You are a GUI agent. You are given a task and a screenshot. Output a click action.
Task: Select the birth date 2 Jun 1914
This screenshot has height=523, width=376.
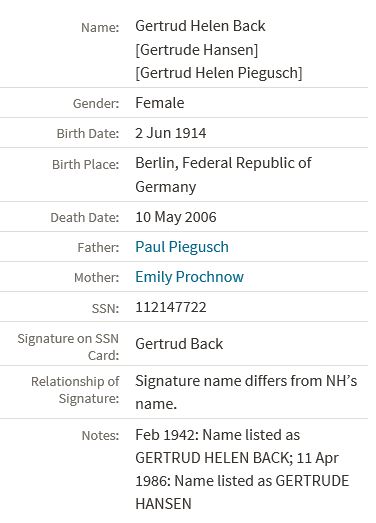click(170, 133)
